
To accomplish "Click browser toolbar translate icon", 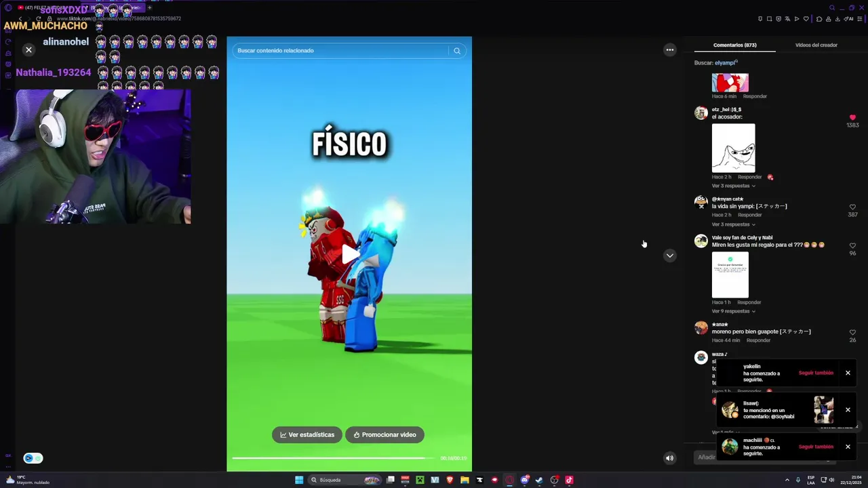I will 787,19.
